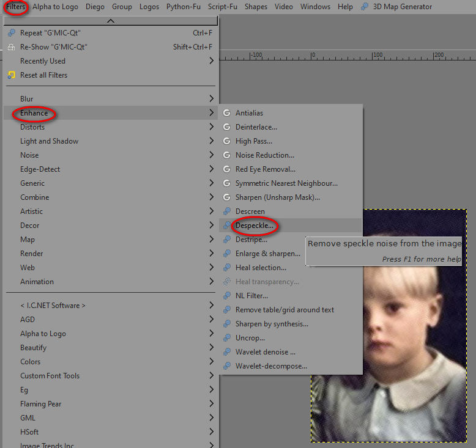Open the Custom Font Tools entry
This screenshot has width=476, height=448.
[x=111, y=375]
